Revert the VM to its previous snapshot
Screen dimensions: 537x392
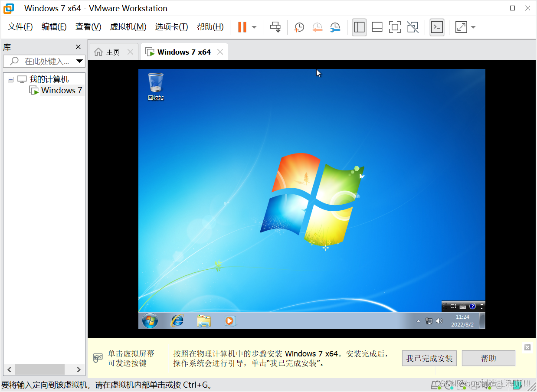pos(317,27)
